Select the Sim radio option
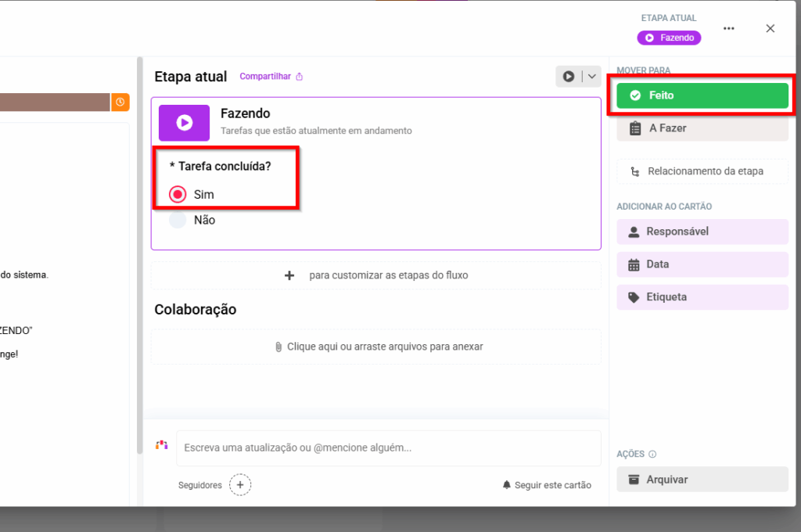This screenshot has width=801, height=532. click(178, 194)
